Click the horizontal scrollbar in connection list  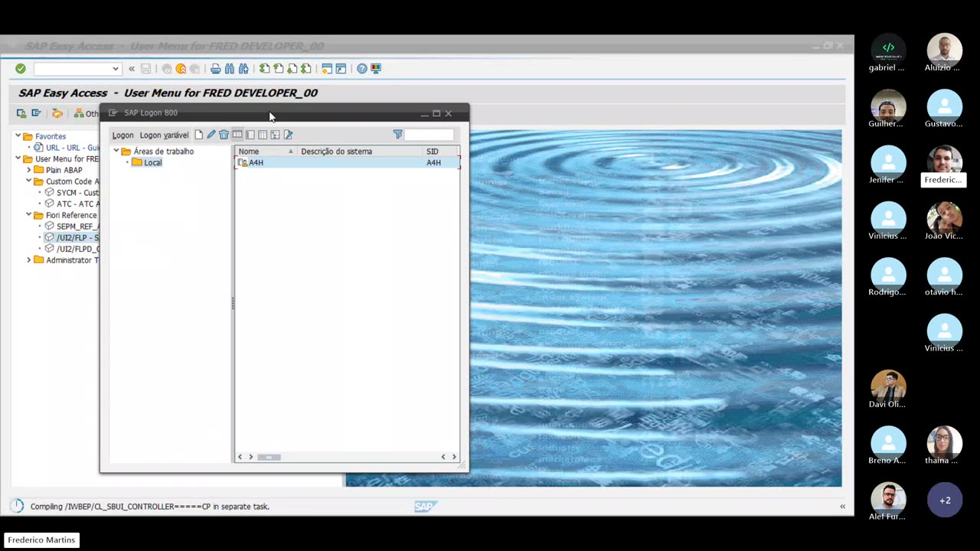(269, 457)
